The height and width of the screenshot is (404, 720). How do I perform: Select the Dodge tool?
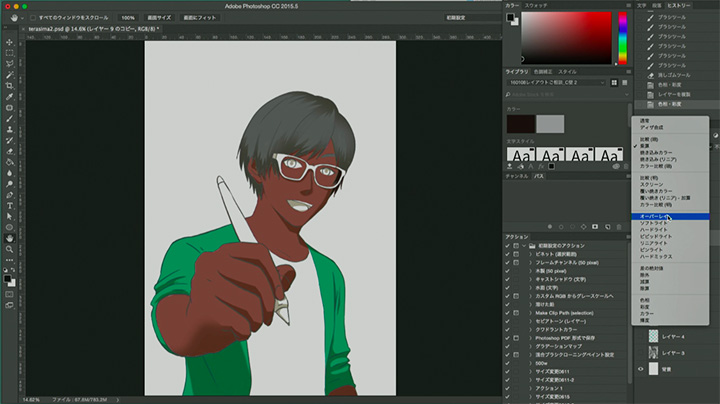[x=9, y=184]
